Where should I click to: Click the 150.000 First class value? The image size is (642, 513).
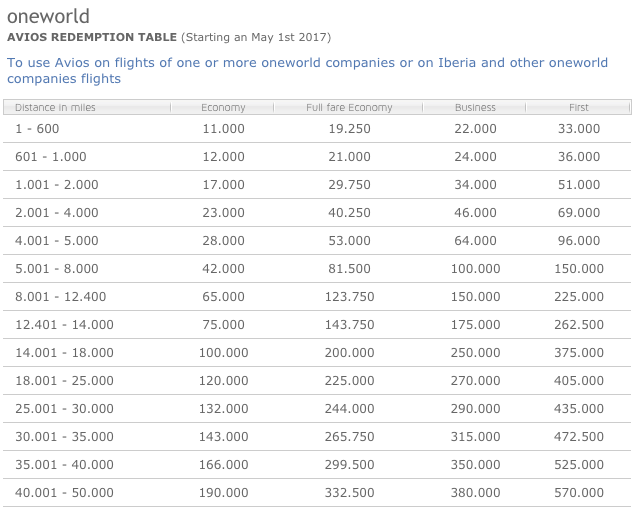(x=579, y=269)
